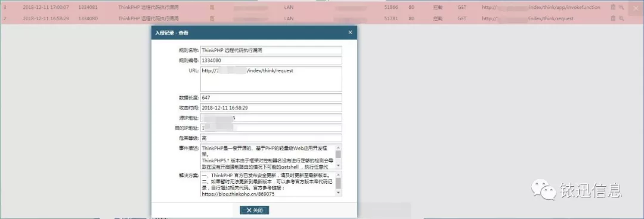Click the 规则编号 field showing 1334080
The width and height of the screenshot is (644, 219).
[271, 60]
